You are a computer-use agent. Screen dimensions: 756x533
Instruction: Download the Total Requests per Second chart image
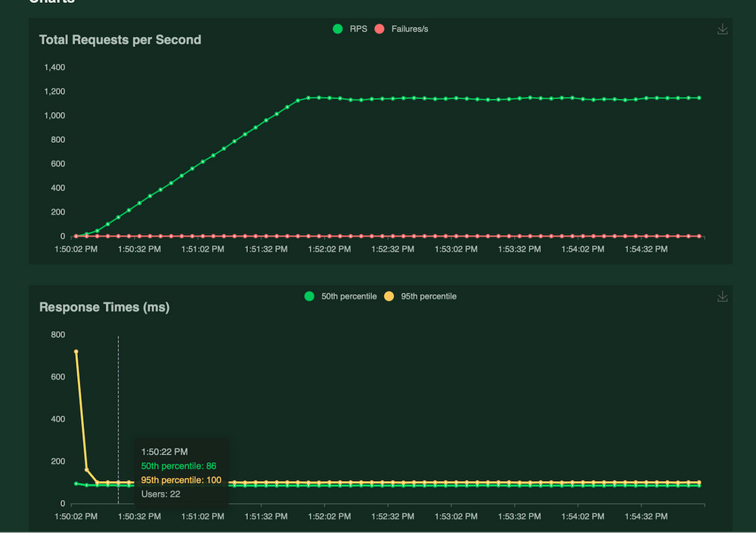pos(722,29)
